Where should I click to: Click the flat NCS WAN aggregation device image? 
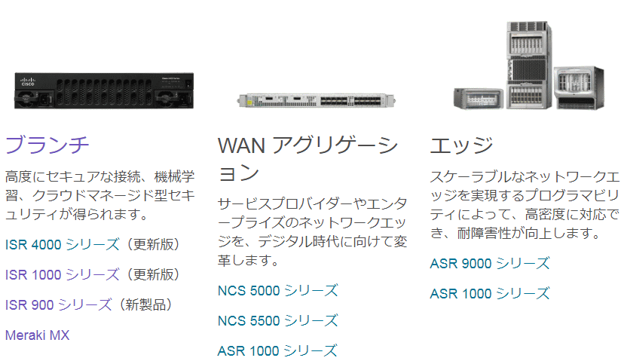[x=317, y=100]
